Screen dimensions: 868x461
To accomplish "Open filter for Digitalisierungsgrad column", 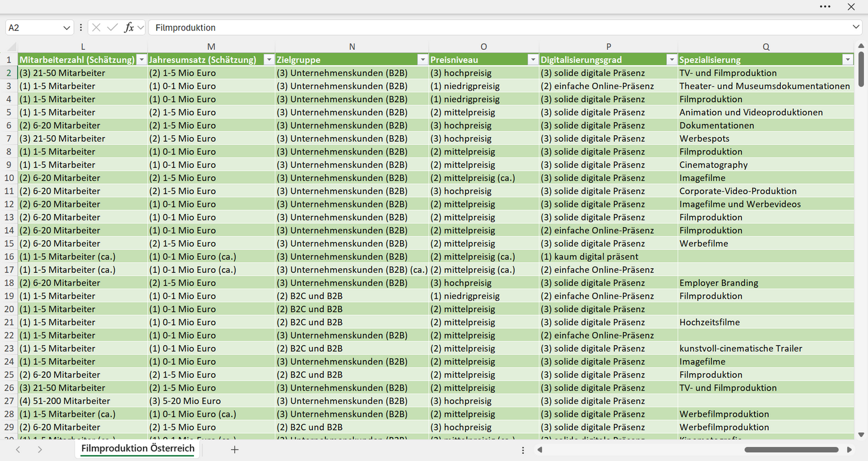I will pos(672,60).
